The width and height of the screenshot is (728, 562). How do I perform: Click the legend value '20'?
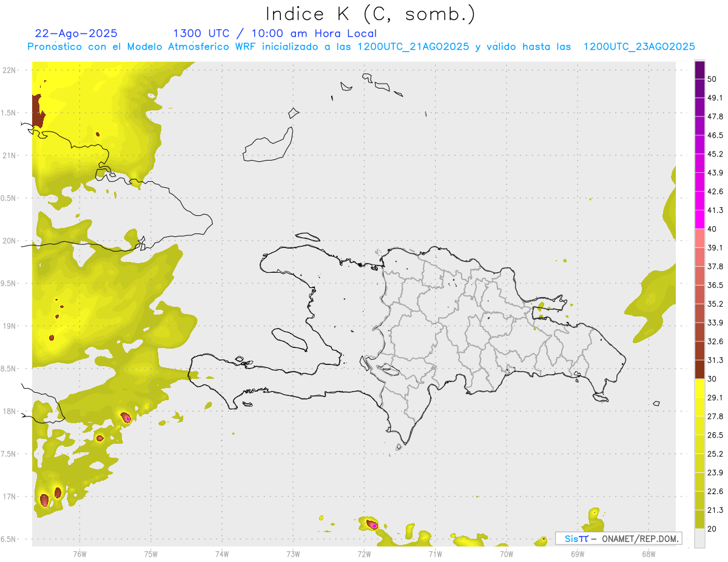712,529
